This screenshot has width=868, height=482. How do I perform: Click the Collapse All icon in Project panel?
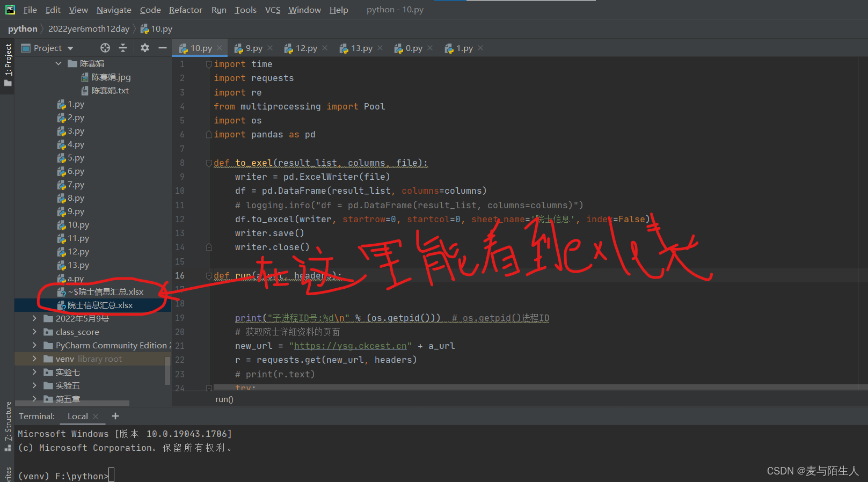123,48
